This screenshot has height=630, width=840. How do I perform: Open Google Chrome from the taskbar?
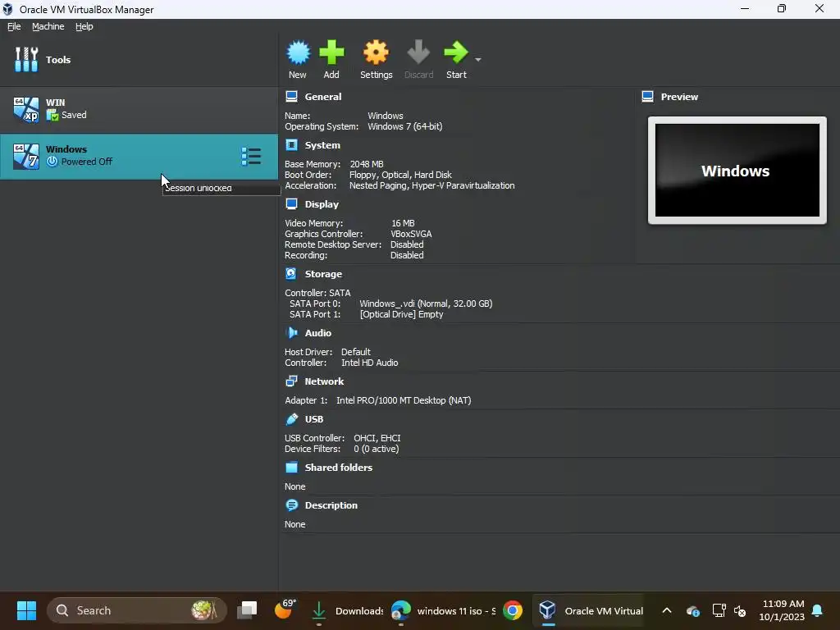point(513,610)
